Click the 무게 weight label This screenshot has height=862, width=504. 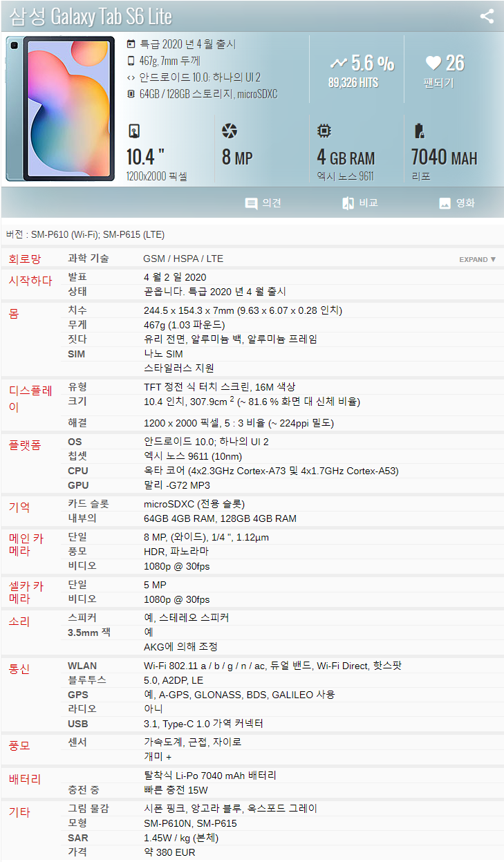click(77, 325)
